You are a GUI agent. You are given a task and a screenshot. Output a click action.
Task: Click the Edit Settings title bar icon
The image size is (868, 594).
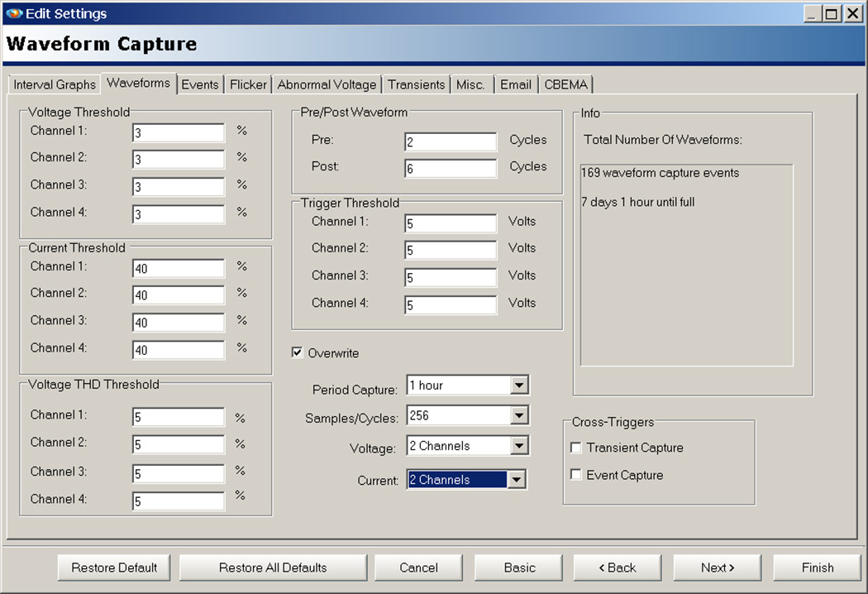click(x=13, y=13)
